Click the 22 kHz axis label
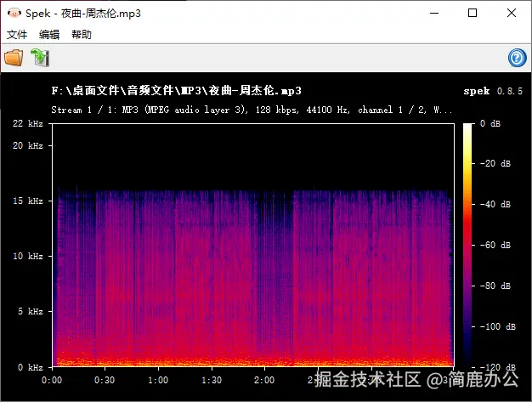 point(28,123)
